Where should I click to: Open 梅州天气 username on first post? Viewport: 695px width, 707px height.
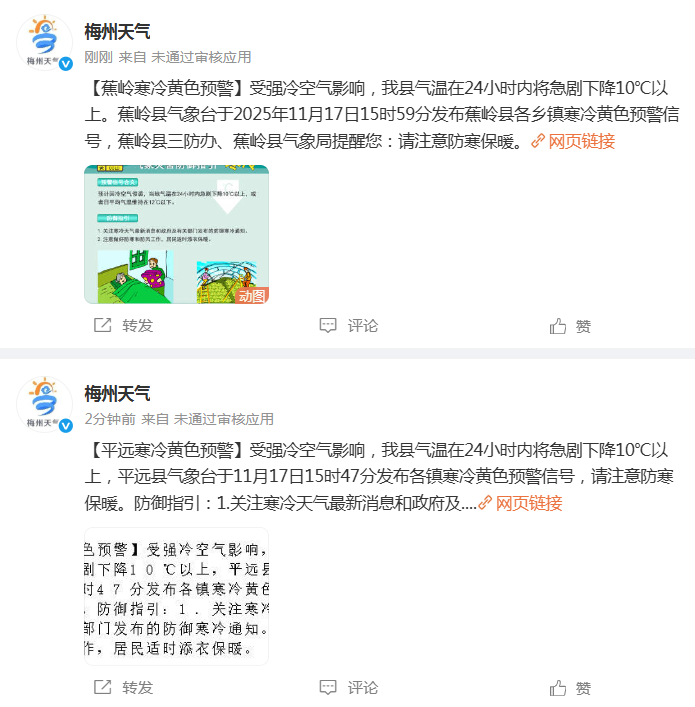coord(117,32)
